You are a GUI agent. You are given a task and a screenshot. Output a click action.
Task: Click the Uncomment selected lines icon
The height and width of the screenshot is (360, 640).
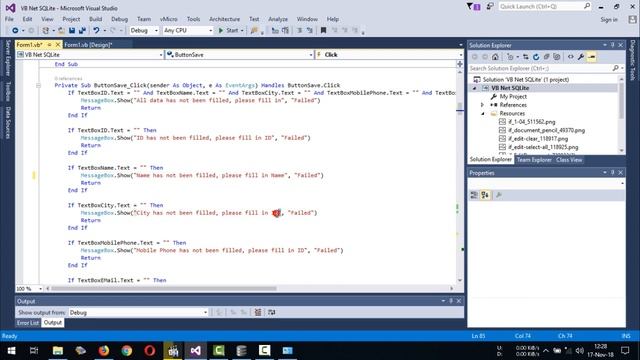pos(309,30)
